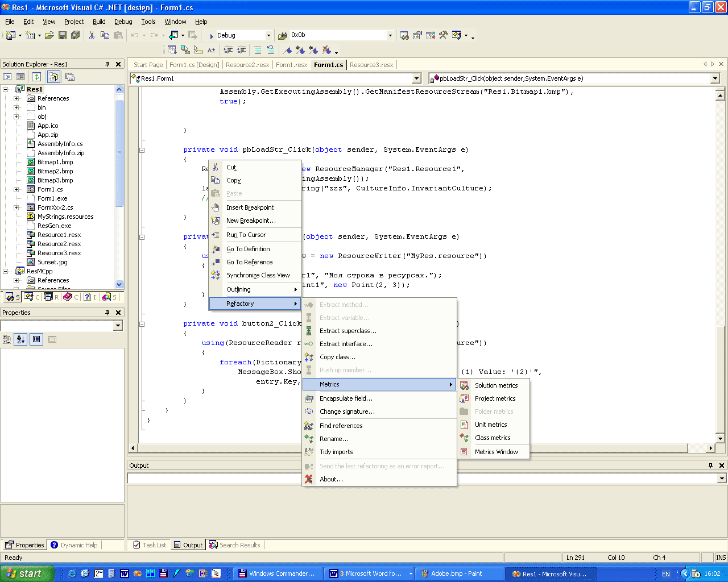Click the Open File toolbar icon
The height and width of the screenshot is (582, 728).
point(49,35)
